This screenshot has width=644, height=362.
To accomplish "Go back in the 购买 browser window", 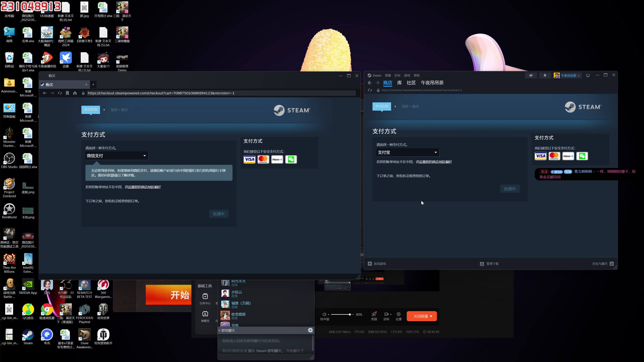I will pos(45,93).
